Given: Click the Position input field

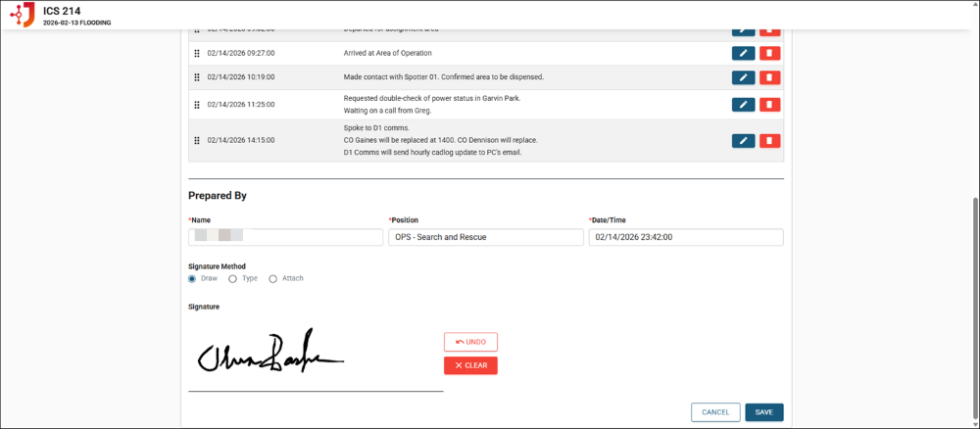Looking at the screenshot, I should [485, 237].
